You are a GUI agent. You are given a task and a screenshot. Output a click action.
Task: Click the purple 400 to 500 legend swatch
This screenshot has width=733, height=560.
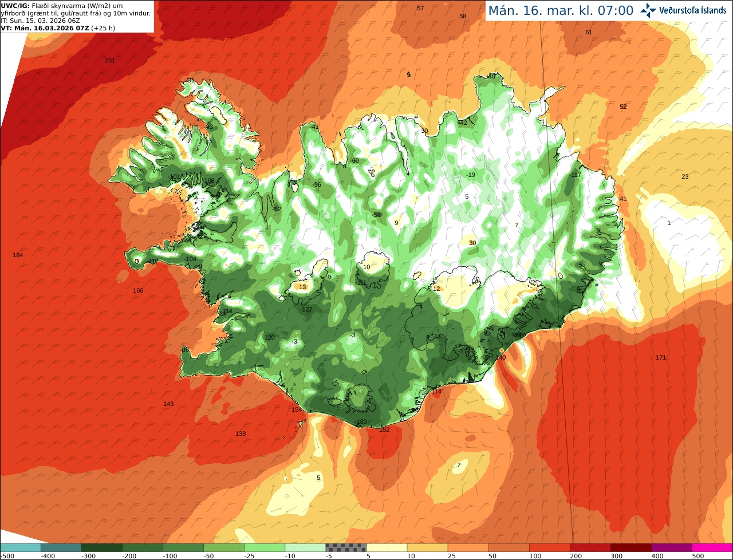(671, 548)
